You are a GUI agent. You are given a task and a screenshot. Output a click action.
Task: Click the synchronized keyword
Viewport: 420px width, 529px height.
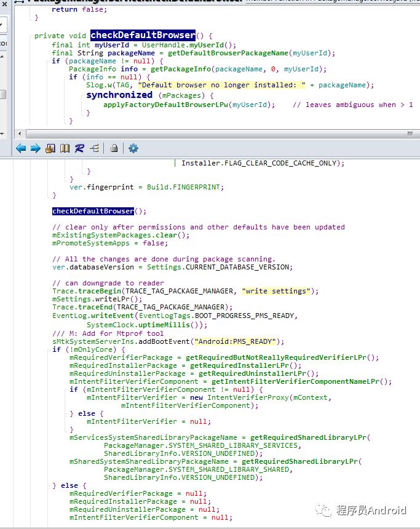[x=119, y=95]
